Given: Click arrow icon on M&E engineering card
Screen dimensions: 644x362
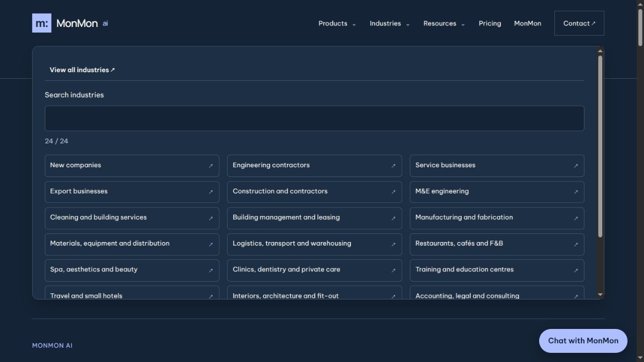Looking at the screenshot, I should point(576,192).
